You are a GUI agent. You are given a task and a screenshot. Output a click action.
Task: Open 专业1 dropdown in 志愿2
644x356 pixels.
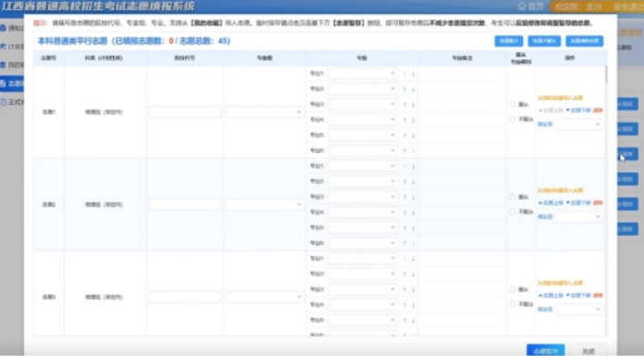[363, 166]
